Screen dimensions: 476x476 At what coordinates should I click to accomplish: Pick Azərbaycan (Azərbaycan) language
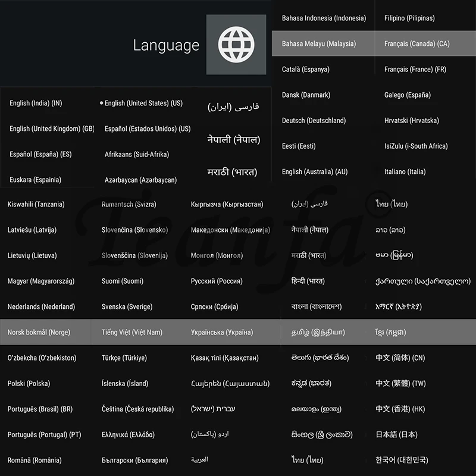click(140, 180)
